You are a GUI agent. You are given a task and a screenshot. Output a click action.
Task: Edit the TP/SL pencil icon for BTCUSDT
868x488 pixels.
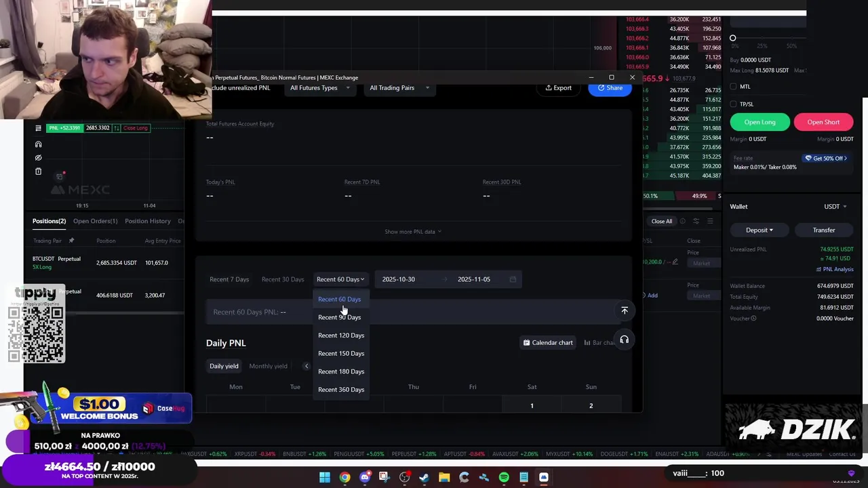(674, 262)
